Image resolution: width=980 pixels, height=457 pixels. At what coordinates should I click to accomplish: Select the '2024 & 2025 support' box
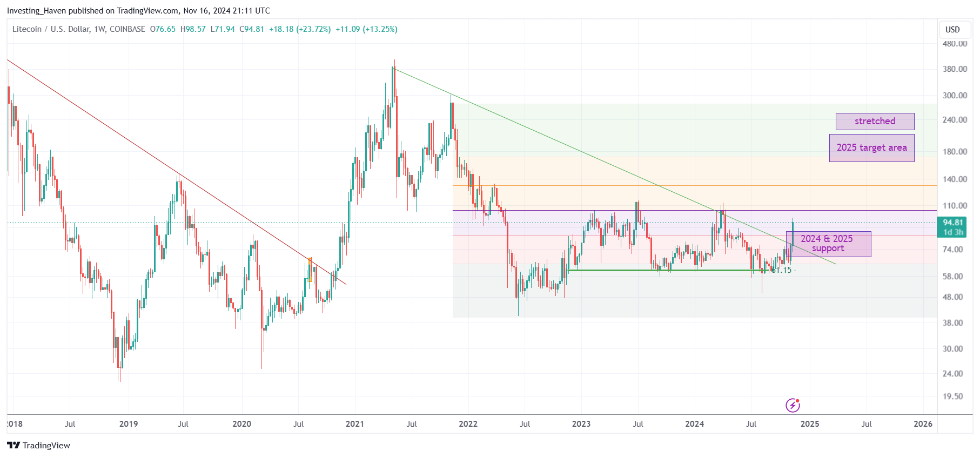tap(828, 244)
